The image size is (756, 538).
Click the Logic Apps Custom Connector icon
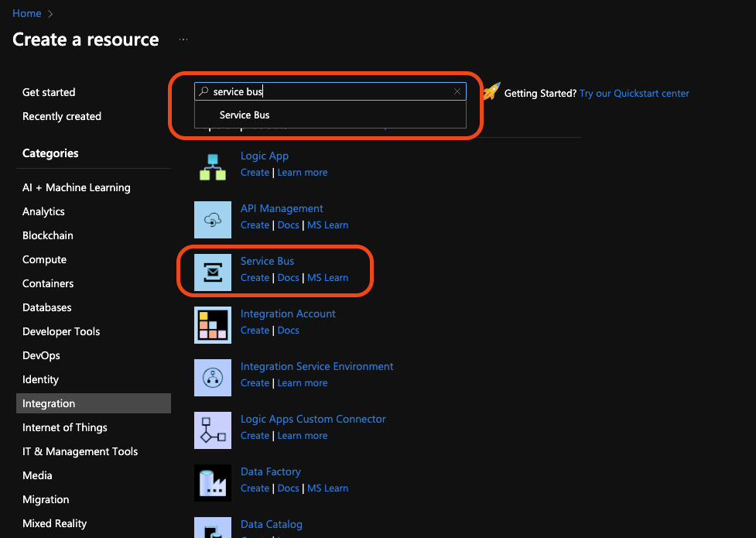pos(213,430)
